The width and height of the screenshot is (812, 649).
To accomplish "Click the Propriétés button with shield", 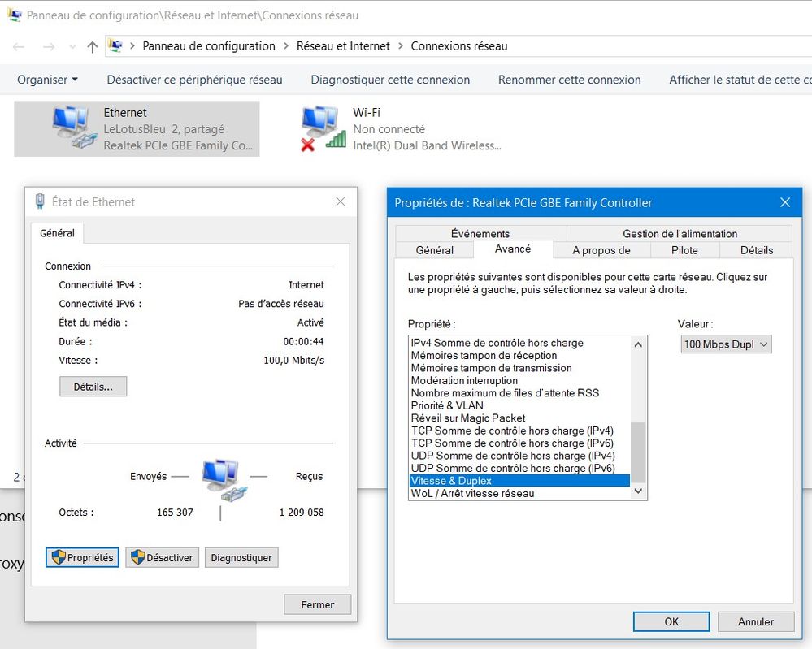I will click(x=82, y=558).
